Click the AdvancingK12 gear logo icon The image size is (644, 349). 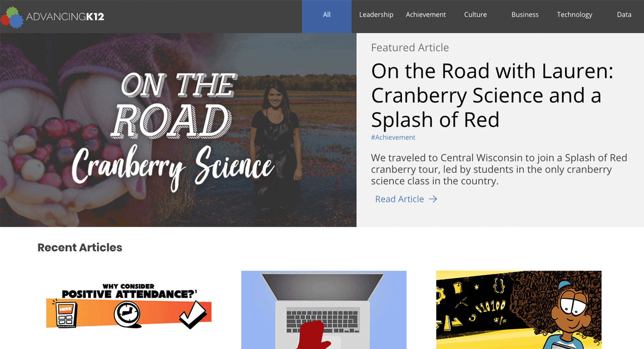pyautogui.click(x=12, y=17)
